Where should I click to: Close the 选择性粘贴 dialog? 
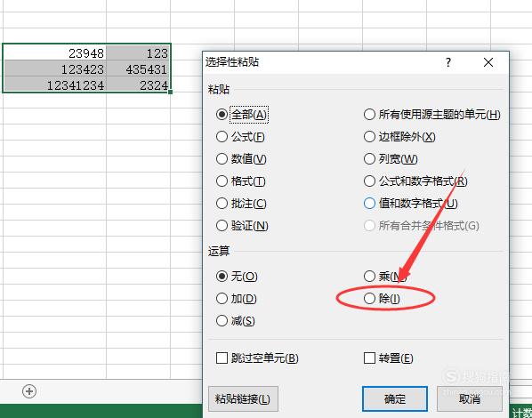coord(488,62)
